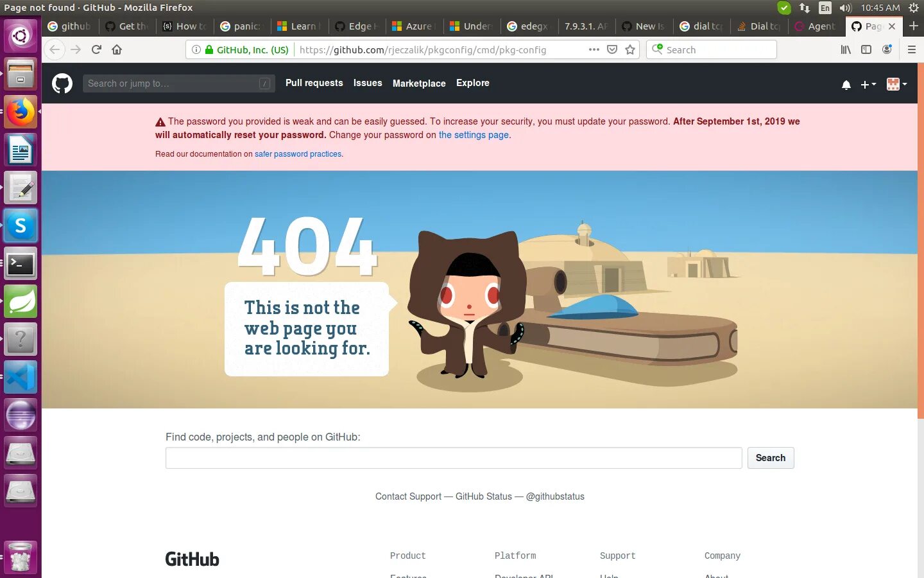The image size is (924, 578).
Task: Open Firefox home page button
Action: (117, 49)
